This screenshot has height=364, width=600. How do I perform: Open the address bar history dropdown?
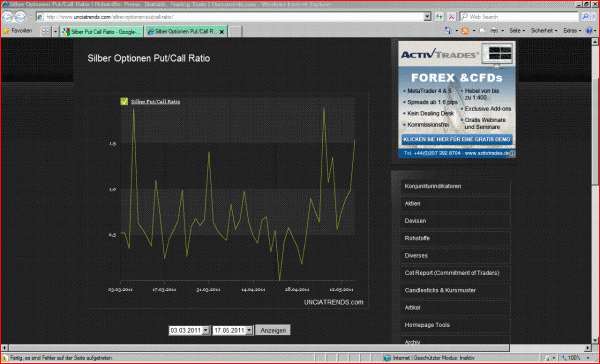click(427, 17)
